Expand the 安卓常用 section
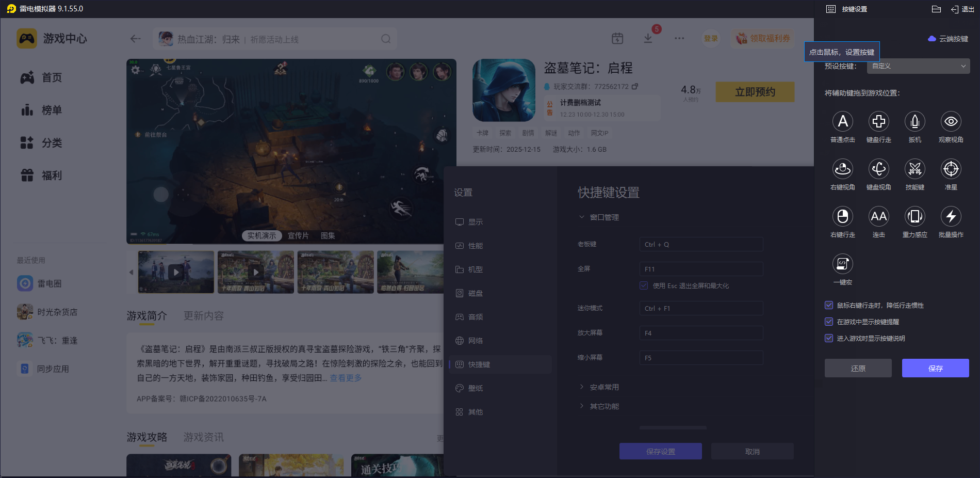Image resolution: width=980 pixels, height=478 pixels. pyautogui.click(x=599, y=387)
